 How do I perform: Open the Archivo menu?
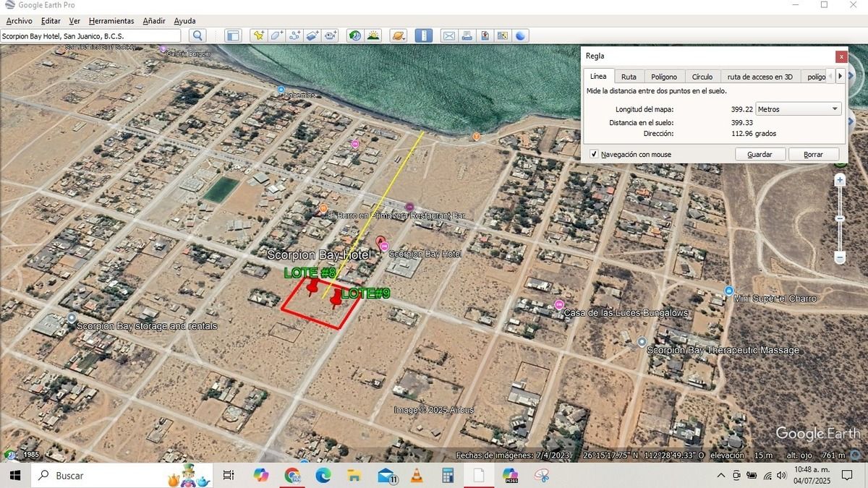pos(19,21)
